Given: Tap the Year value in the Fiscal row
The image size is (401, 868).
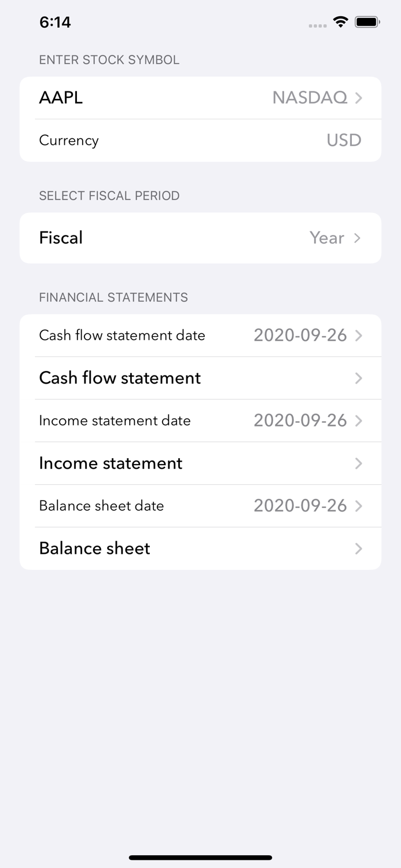Looking at the screenshot, I should tap(327, 238).
